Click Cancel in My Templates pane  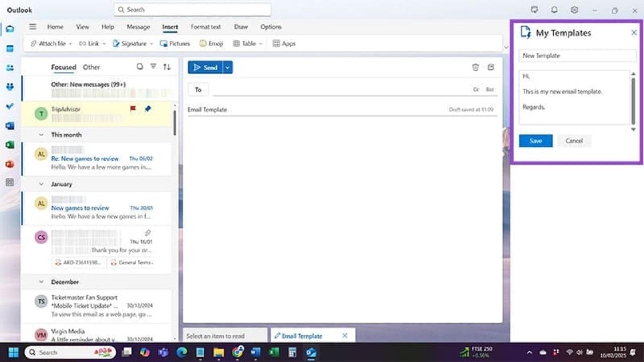pyautogui.click(x=574, y=141)
